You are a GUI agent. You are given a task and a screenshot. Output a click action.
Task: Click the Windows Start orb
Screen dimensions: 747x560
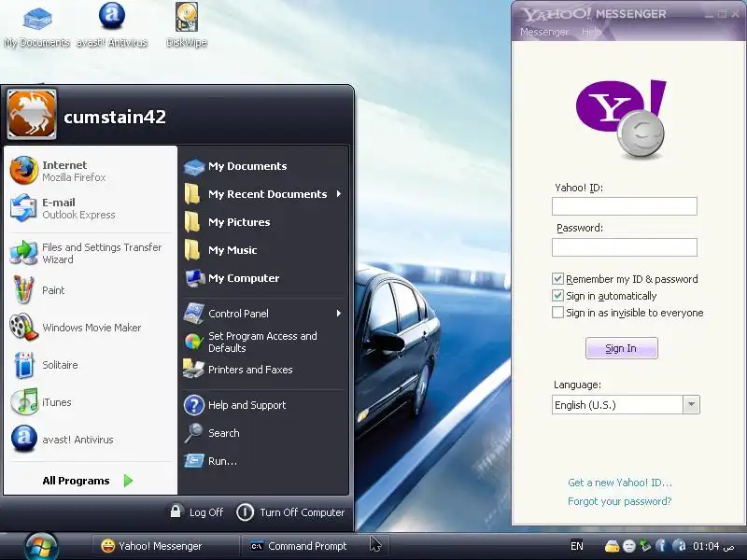click(42, 546)
